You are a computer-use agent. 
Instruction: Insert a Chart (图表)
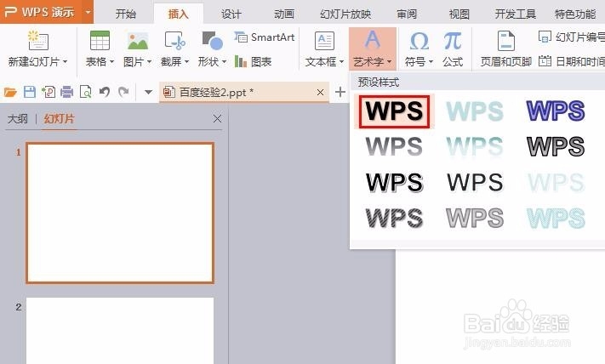point(253,62)
